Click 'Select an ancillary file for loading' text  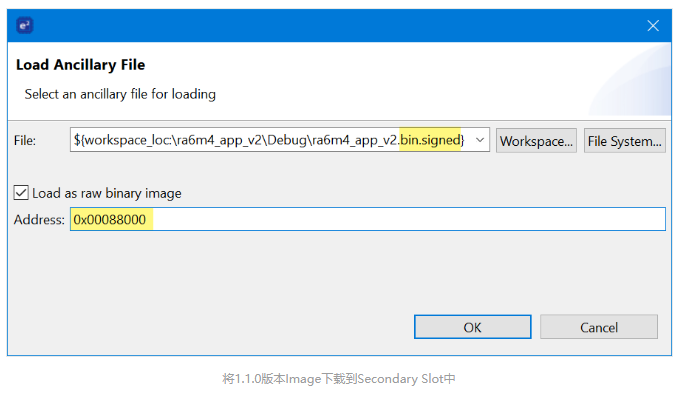[x=120, y=94]
